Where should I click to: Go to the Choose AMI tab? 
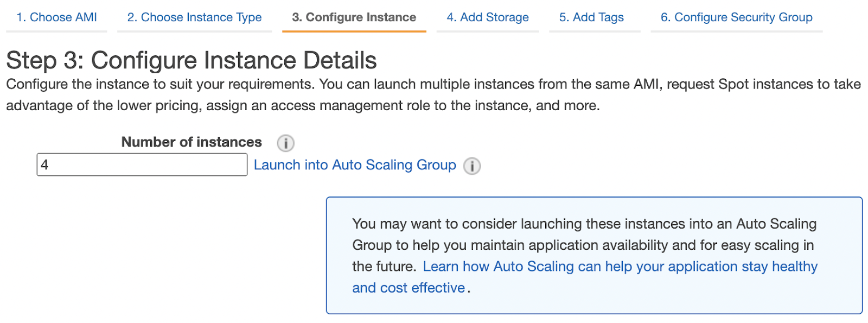56,17
